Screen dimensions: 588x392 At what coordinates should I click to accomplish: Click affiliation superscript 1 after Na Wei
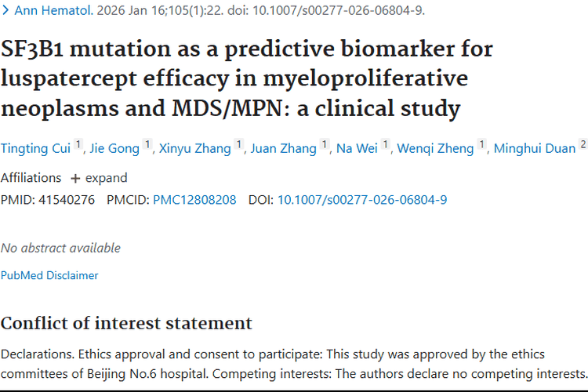pyautogui.click(x=385, y=144)
